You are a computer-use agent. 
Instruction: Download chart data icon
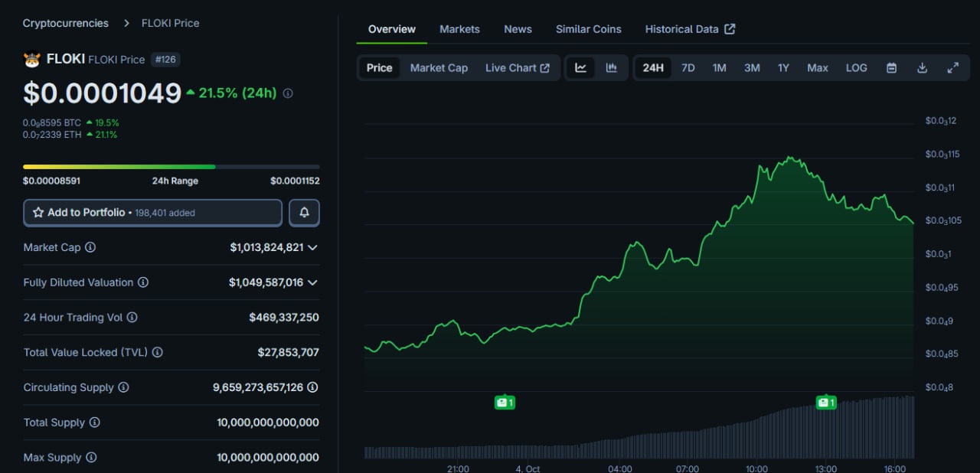(x=922, y=68)
